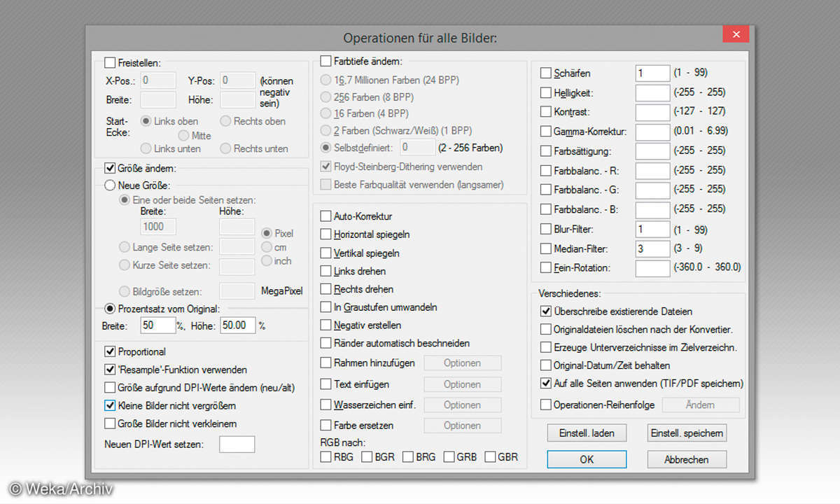Open Optionen for Text einfügen
The height and width of the screenshot is (504, 840).
[x=462, y=384]
